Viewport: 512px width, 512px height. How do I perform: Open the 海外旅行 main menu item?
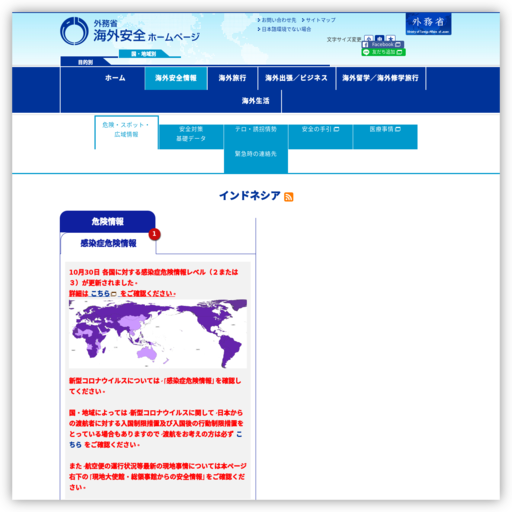pyautogui.click(x=232, y=78)
